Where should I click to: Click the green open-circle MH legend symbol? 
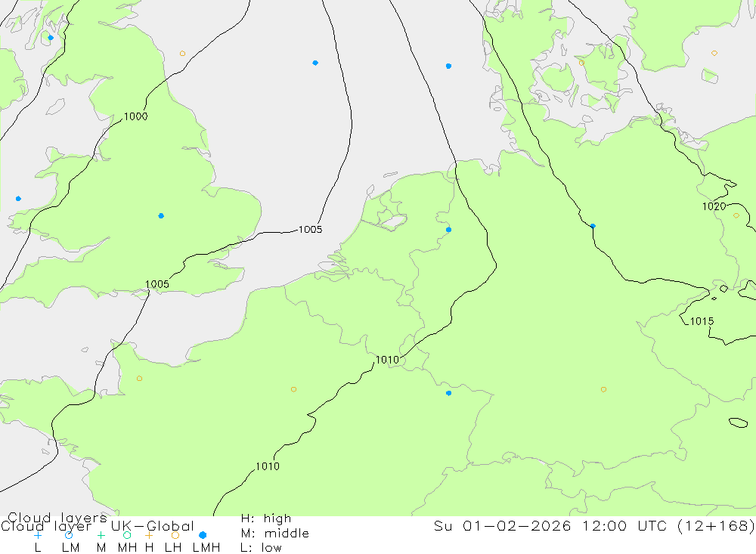click(127, 535)
